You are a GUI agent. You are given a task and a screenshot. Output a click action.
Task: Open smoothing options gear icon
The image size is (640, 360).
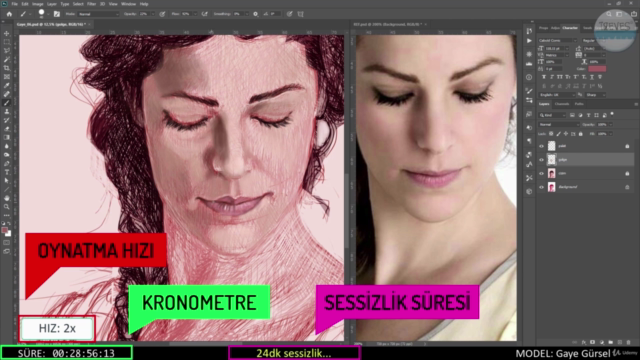click(x=256, y=14)
